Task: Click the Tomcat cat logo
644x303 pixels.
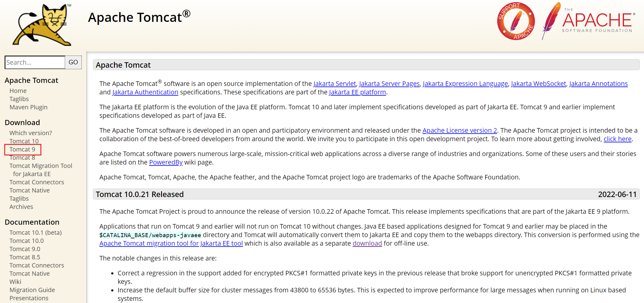Action: 42,25
